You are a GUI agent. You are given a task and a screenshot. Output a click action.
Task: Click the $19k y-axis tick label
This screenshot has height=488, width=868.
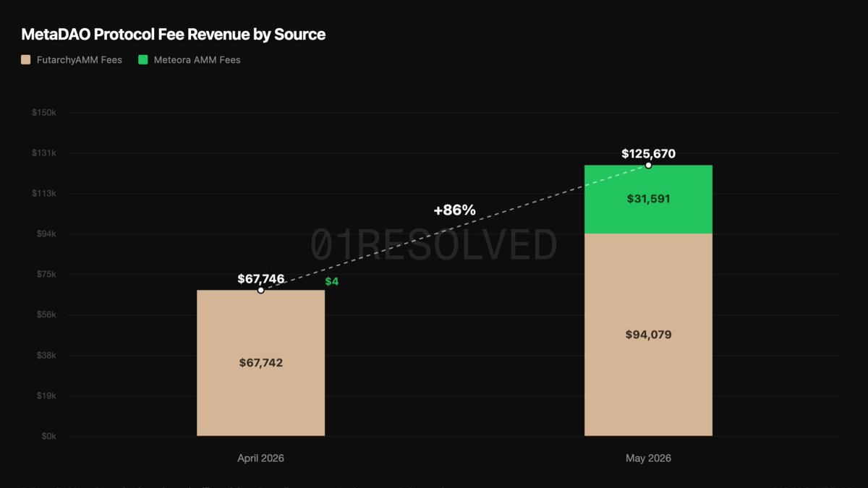tap(46, 396)
